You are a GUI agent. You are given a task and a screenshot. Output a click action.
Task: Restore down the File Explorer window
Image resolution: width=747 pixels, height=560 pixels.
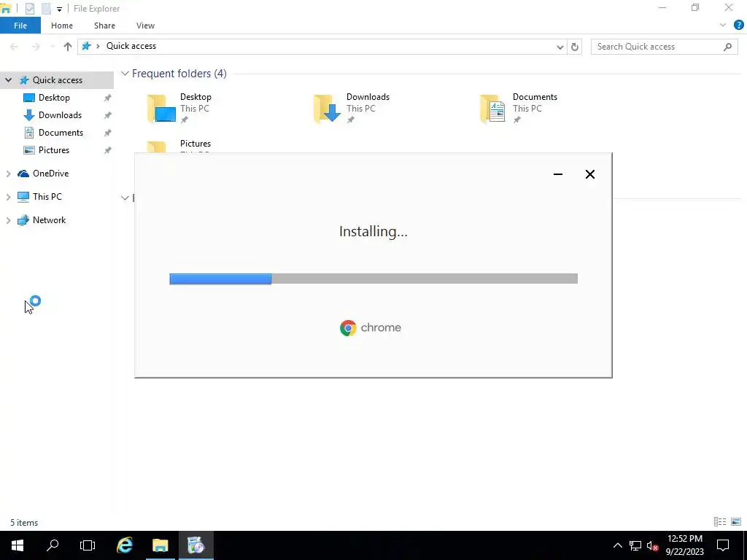pos(695,7)
